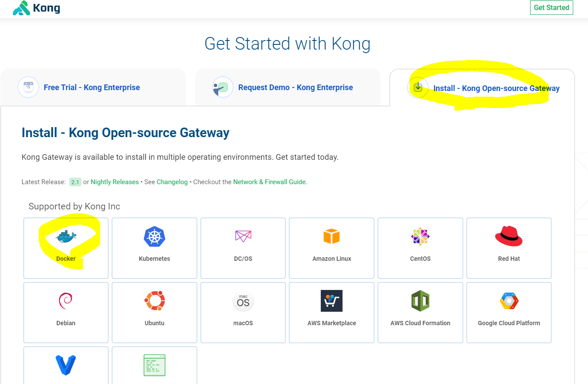The width and height of the screenshot is (588, 384).
Task: Click the macOS icon
Action: click(243, 301)
